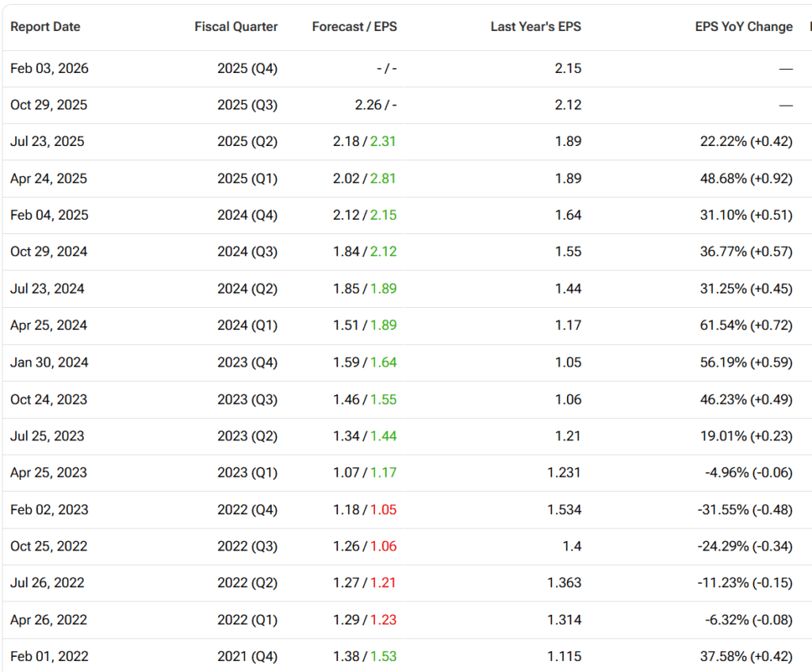Select the 2024 (Q1) fiscal quarter cell
Image resolution: width=812 pixels, height=672 pixels.
[x=247, y=325]
